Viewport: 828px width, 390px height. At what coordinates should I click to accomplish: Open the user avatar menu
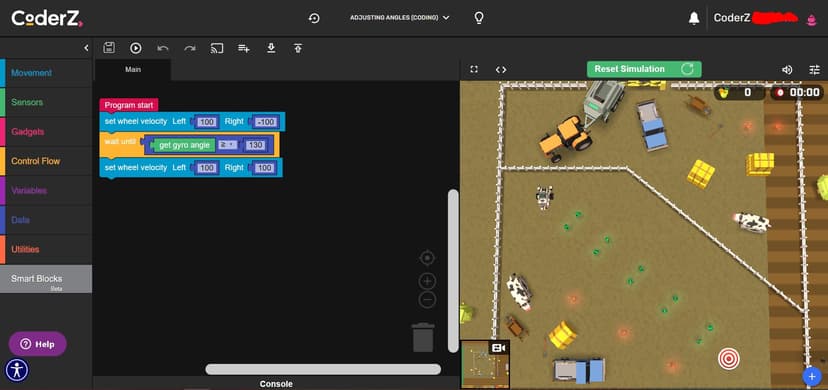[811, 19]
